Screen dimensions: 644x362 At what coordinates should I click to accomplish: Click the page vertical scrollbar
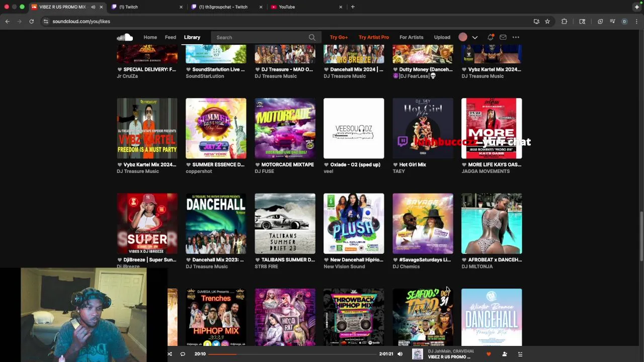coord(641,236)
